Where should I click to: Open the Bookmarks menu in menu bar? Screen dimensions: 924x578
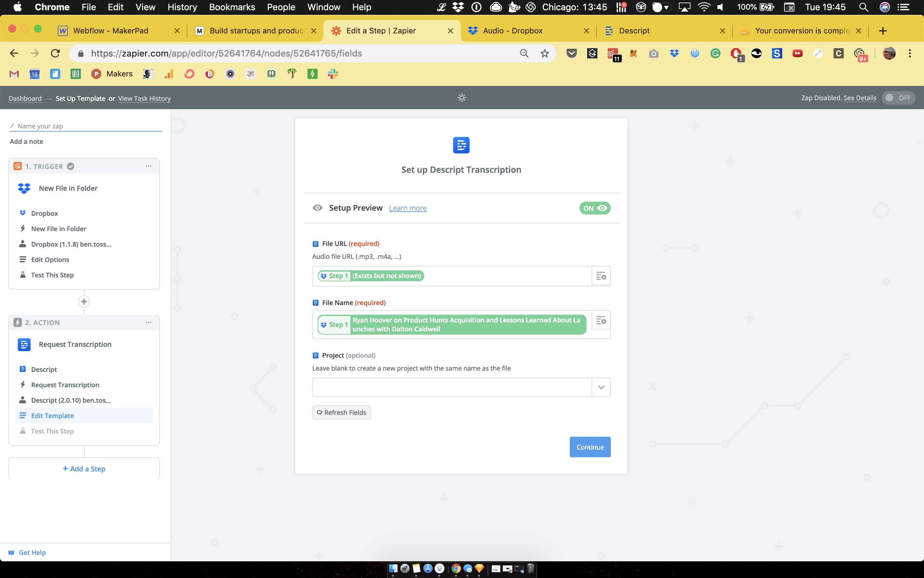(232, 7)
